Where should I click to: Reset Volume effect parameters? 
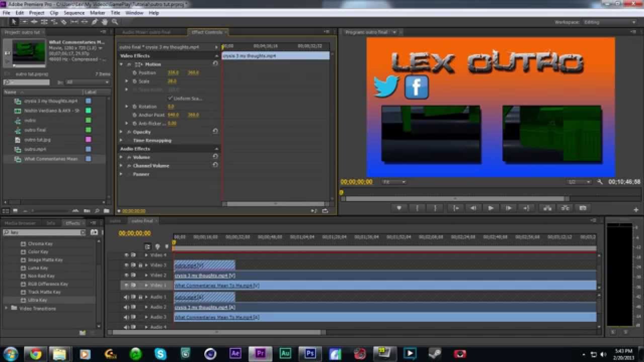pos(215,157)
